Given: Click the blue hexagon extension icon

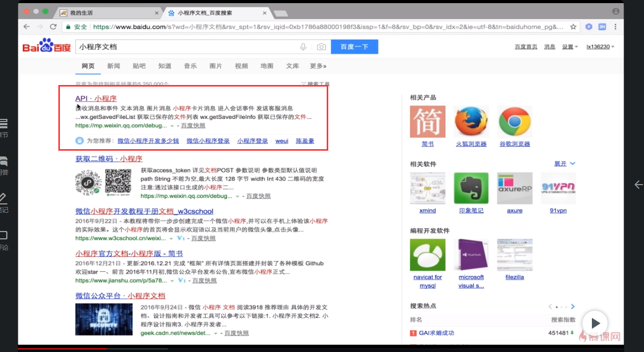Looking at the screenshot, I should pyautogui.click(x=589, y=27).
